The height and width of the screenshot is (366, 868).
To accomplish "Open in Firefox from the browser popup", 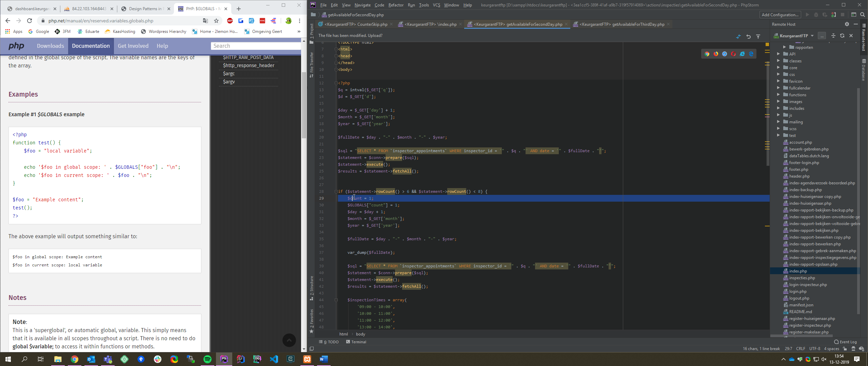I will (x=716, y=54).
